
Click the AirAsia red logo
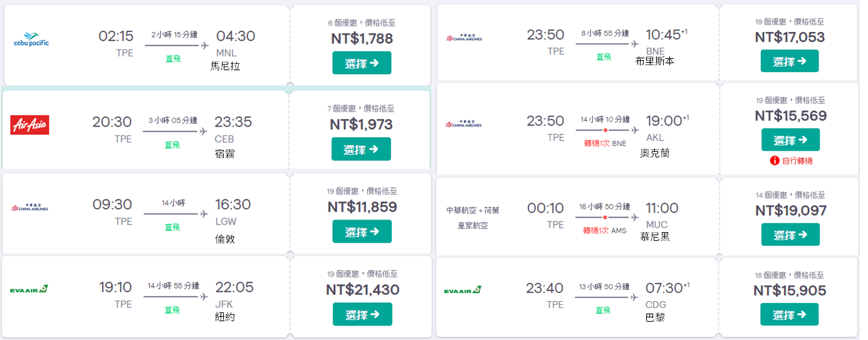(29, 125)
